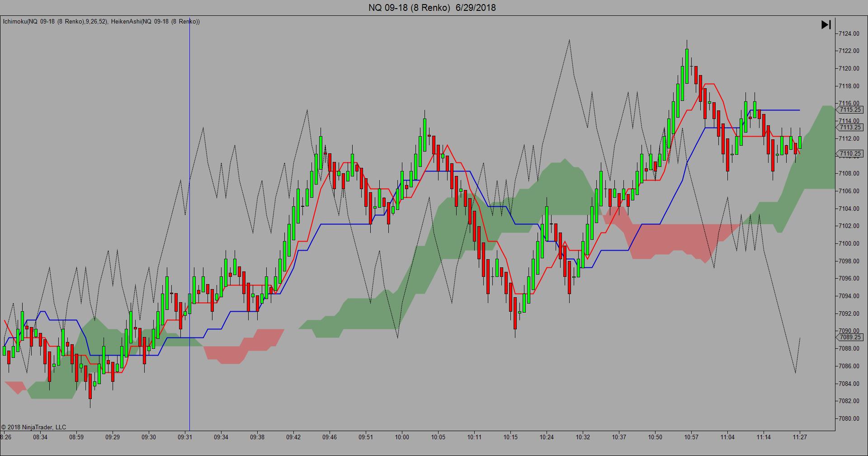This screenshot has height=456, width=868.
Task: Click the 10:15 time axis label
Action: (x=510, y=437)
